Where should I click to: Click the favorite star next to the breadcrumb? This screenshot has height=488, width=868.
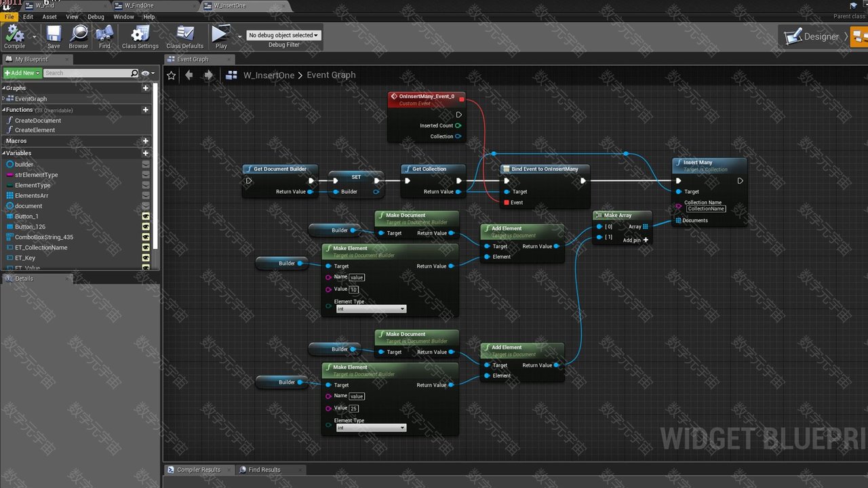pos(172,75)
